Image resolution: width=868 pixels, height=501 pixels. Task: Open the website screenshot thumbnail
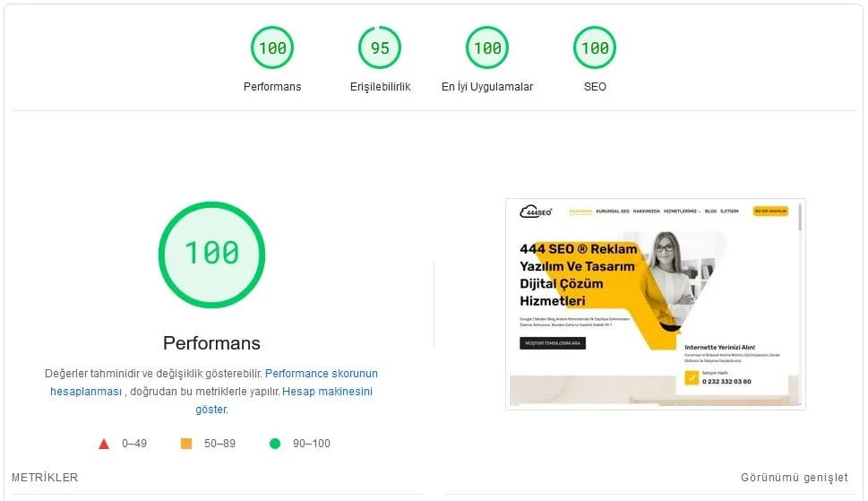[656, 304]
